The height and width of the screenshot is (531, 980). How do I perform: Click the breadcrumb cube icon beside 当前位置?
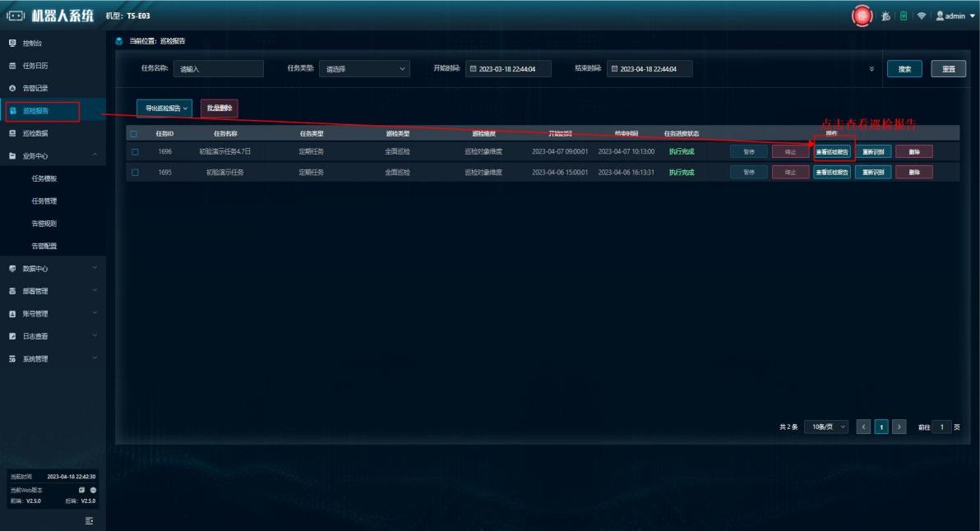coord(118,41)
